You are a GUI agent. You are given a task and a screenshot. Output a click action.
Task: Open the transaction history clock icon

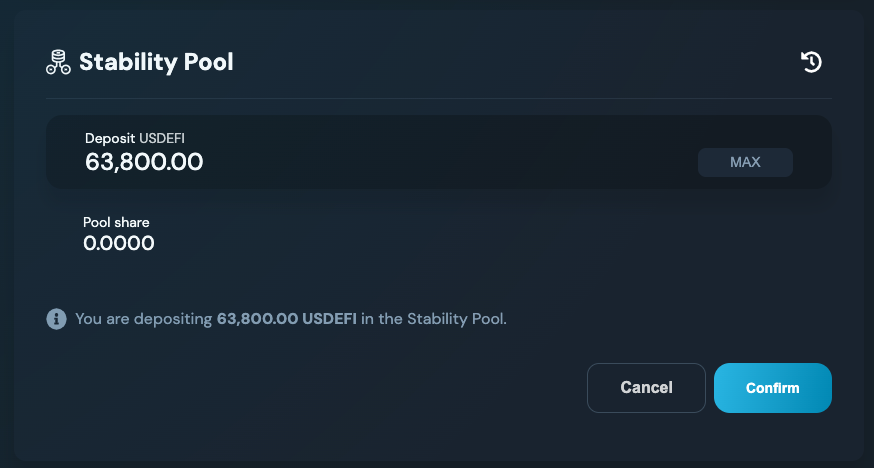(811, 62)
